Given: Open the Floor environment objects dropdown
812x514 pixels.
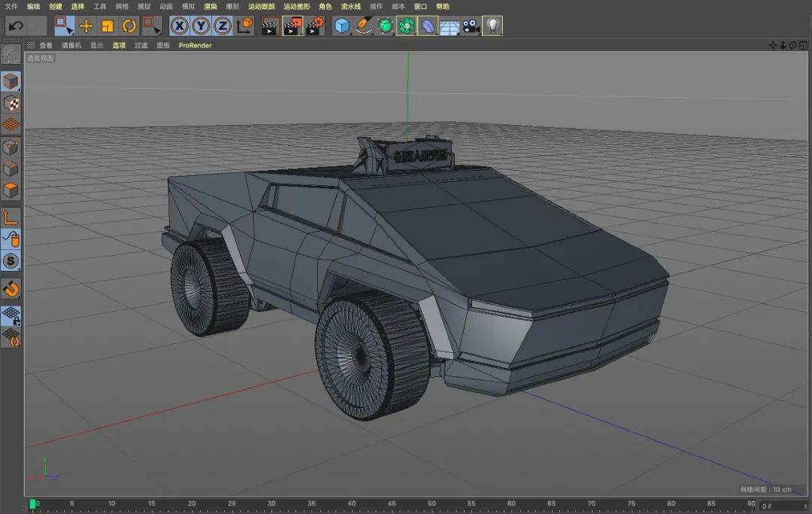Looking at the screenshot, I should [450, 26].
